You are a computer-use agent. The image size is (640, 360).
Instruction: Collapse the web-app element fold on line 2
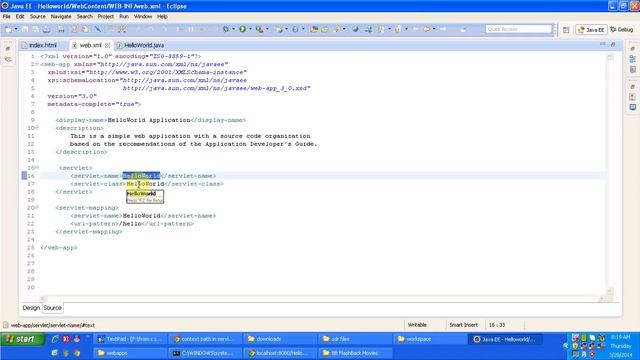click(x=37, y=64)
